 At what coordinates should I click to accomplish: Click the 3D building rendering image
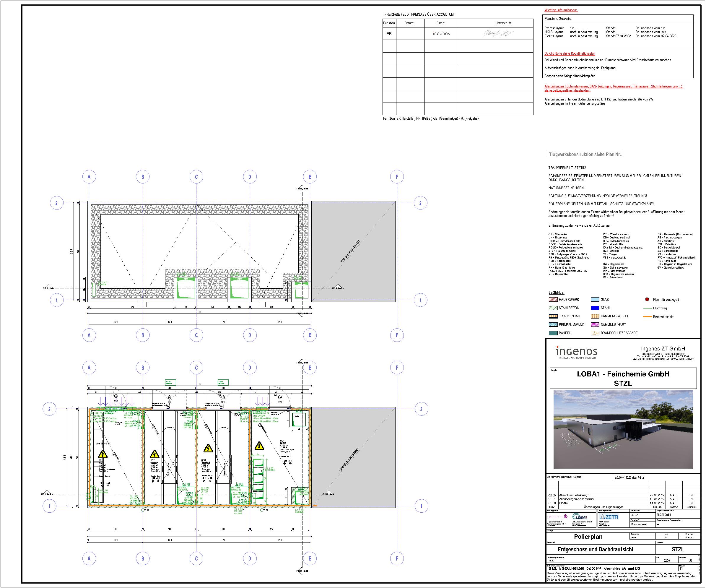pos(623,429)
